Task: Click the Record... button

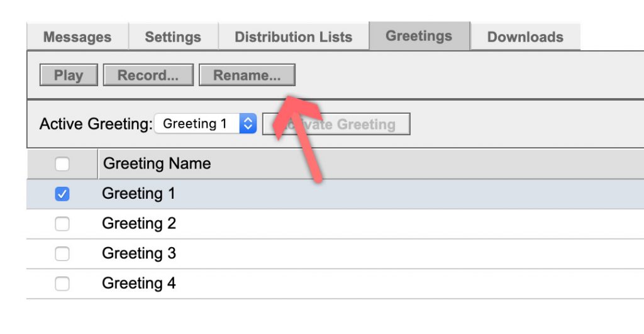Action: tap(148, 75)
